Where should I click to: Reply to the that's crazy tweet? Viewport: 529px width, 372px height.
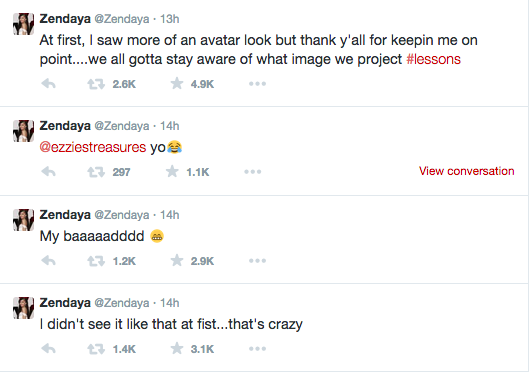click(48, 349)
